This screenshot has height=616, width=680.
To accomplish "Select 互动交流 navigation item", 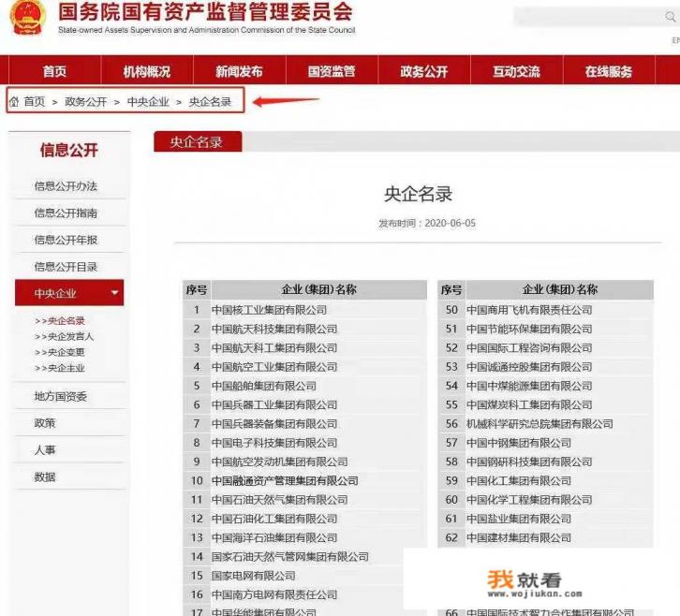I will coord(516,71).
